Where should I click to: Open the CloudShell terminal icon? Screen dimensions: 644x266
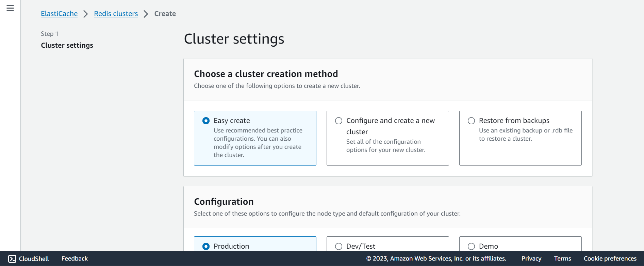[12, 259]
